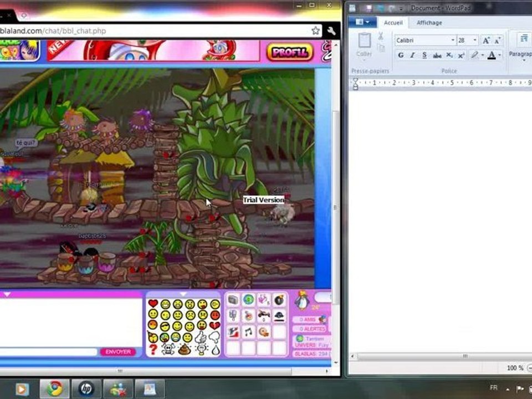Use the bomb item in inventory
Image resolution: width=532 pixels, height=399 pixels.
coord(279,300)
